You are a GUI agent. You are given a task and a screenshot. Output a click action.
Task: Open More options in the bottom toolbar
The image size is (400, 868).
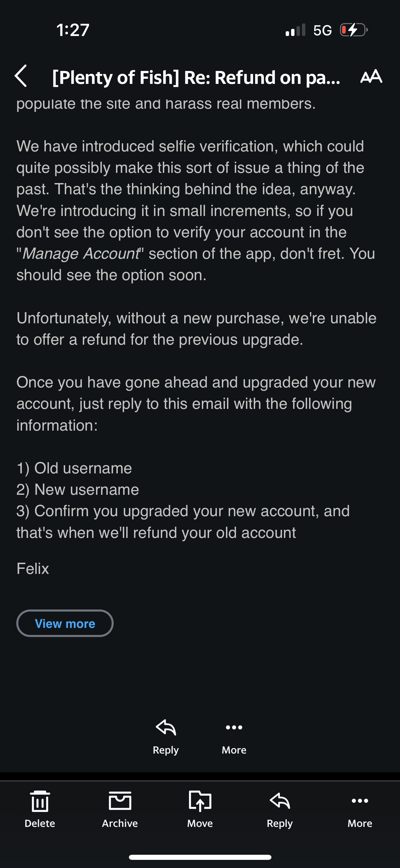[x=360, y=801]
